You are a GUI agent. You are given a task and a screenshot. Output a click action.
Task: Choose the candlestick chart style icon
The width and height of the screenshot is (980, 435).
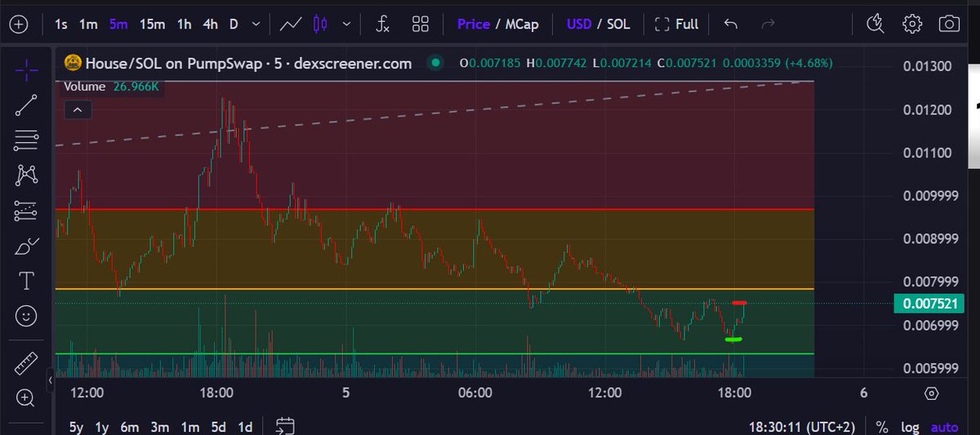click(x=321, y=24)
